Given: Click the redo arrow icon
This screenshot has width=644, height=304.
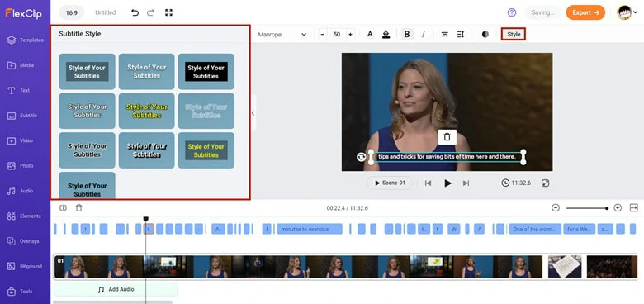Looking at the screenshot, I should (150, 12).
